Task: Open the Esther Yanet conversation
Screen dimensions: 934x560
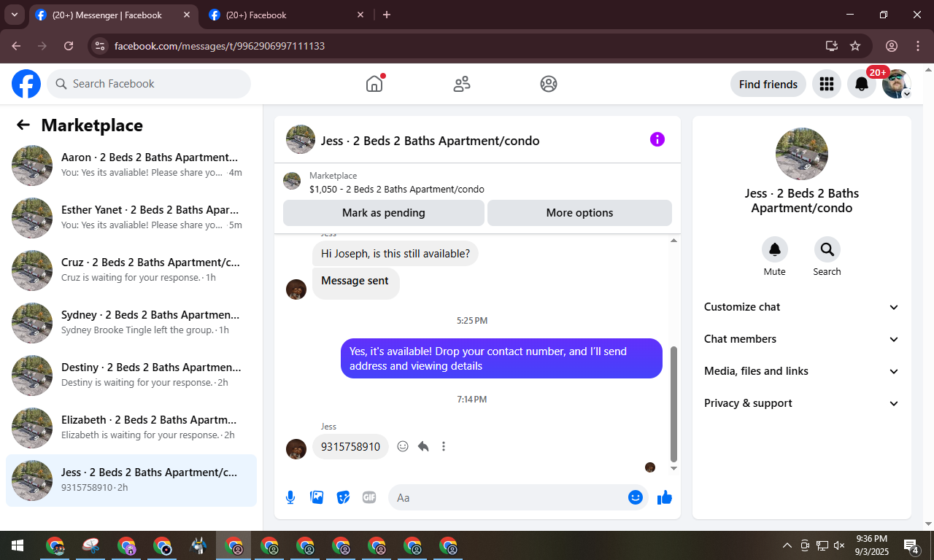Action: click(x=131, y=218)
